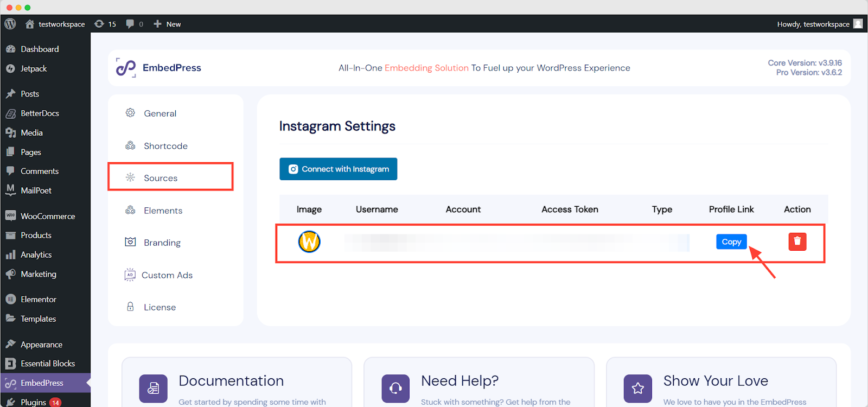
Task: Click the Show Your Love heading
Action: pyautogui.click(x=716, y=381)
